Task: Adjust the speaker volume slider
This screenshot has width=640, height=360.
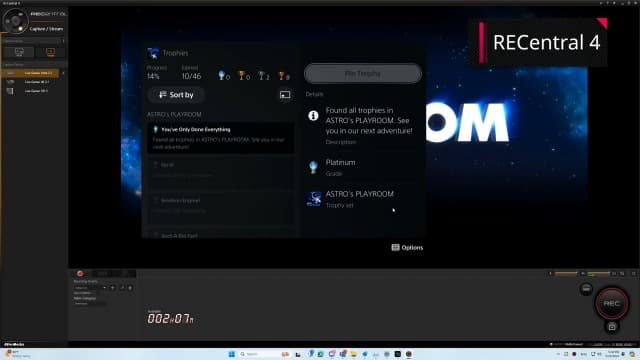Action: (x=566, y=273)
